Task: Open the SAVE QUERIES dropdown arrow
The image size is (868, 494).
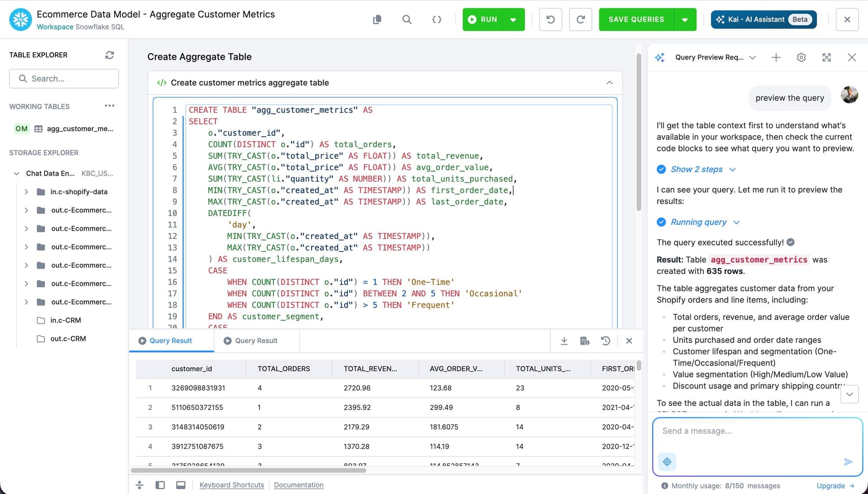Action: [685, 20]
